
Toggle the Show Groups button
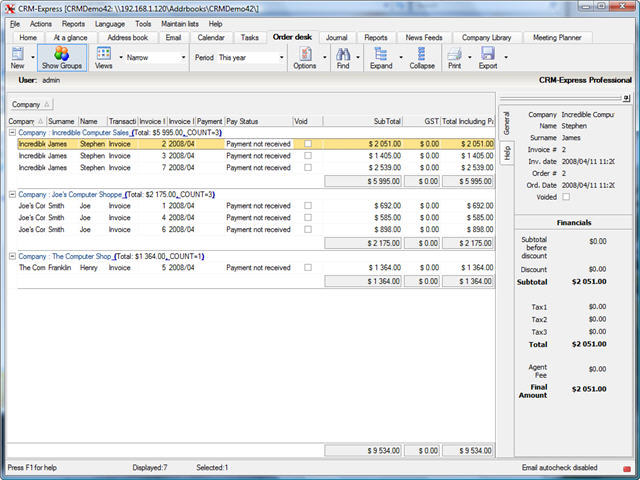62,57
